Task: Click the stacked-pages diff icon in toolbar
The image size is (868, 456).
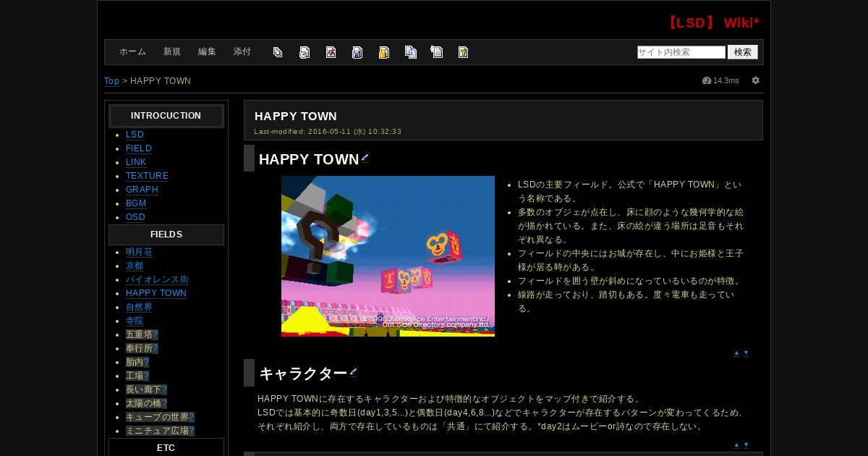Action: click(x=278, y=52)
